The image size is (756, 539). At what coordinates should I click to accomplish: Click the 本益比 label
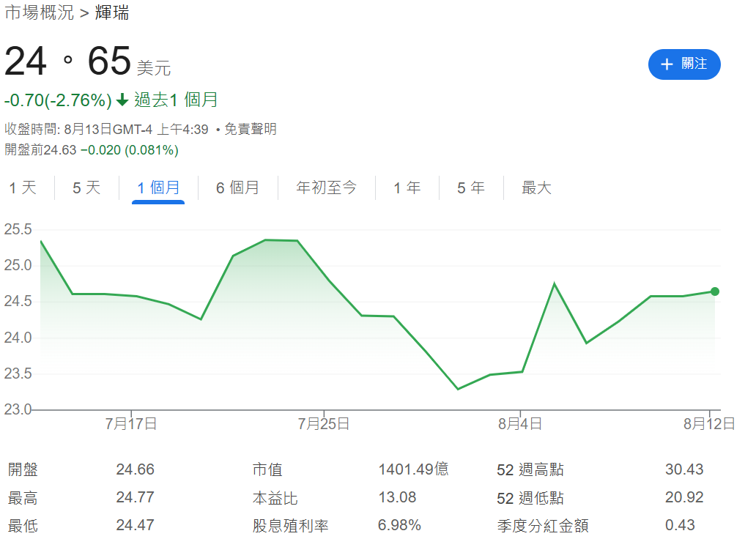[275, 497]
